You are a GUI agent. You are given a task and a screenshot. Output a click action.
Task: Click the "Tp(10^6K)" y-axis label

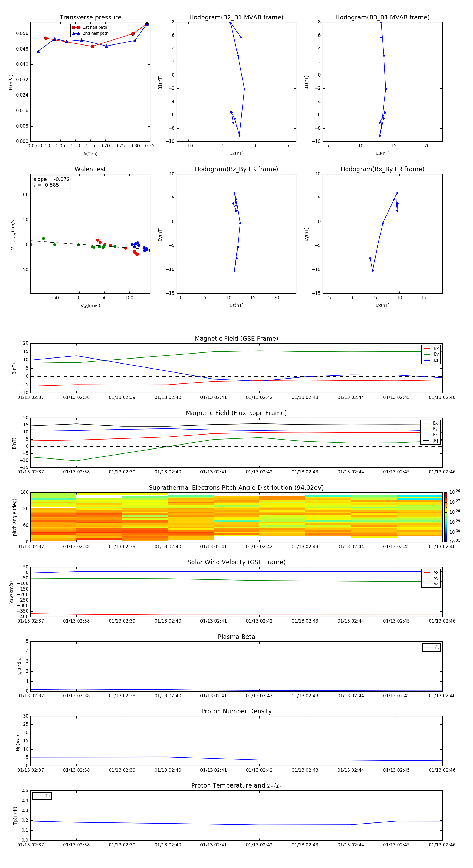(15, 815)
